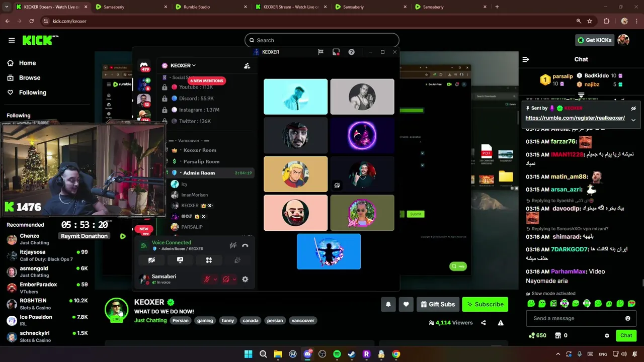Open Spotify from the taskbar
Screen dimensions: 644x362
point(337,354)
